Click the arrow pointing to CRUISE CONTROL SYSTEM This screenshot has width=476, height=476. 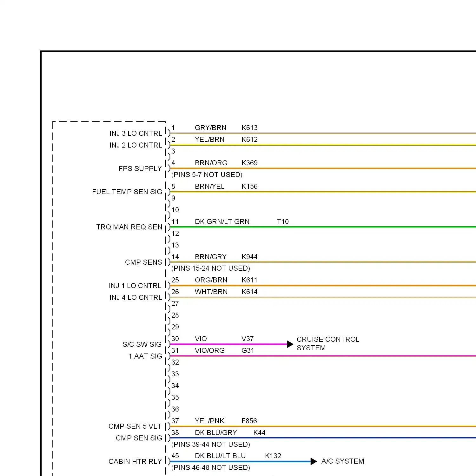[x=290, y=344]
